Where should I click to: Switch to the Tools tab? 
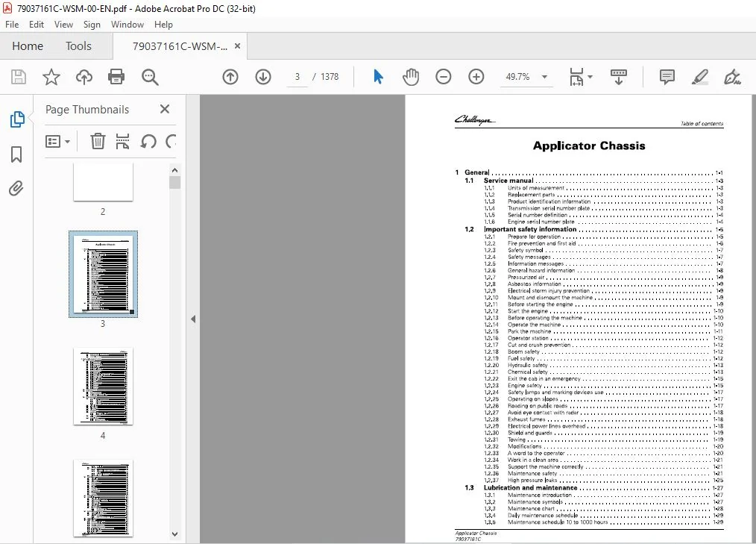point(78,46)
